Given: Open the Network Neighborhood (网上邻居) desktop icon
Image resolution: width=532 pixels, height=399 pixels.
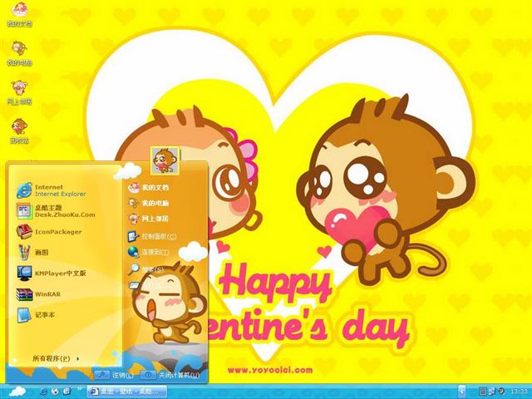Looking at the screenshot, I should 19,92.
